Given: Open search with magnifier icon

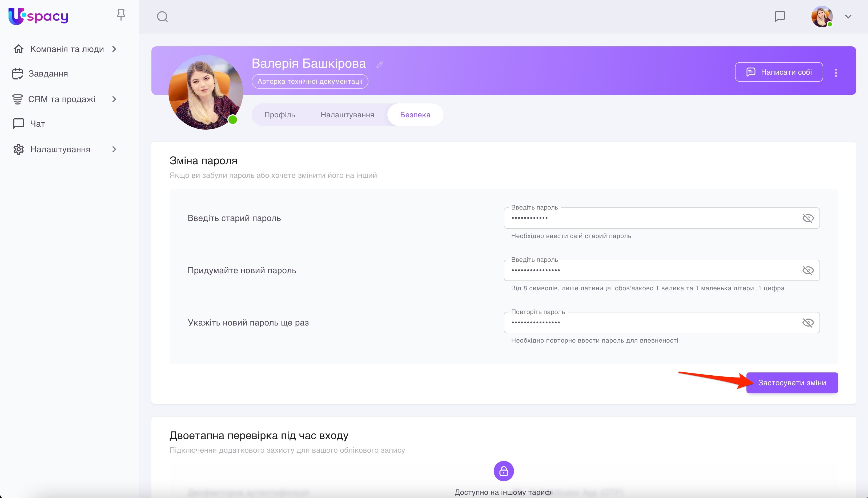Looking at the screenshot, I should coord(162,17).
